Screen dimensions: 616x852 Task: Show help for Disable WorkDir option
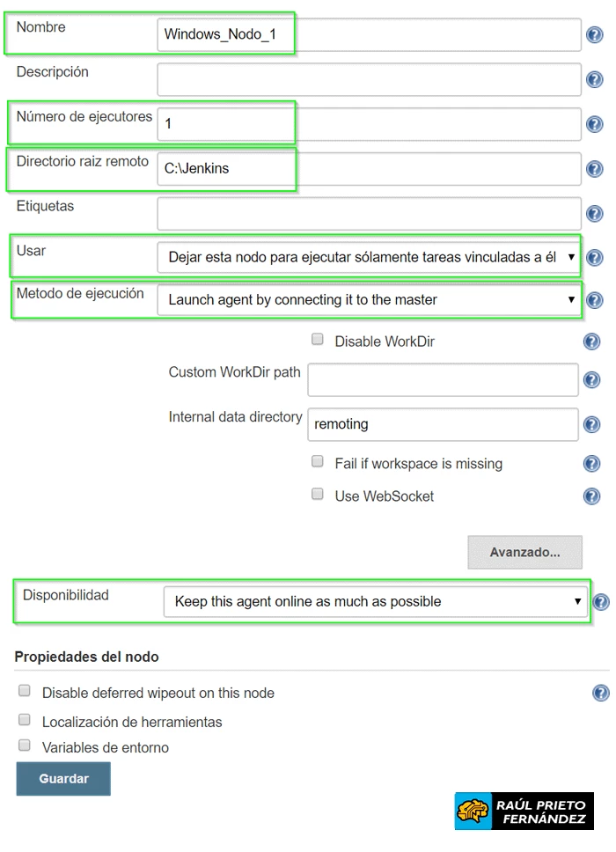[591, 342]
